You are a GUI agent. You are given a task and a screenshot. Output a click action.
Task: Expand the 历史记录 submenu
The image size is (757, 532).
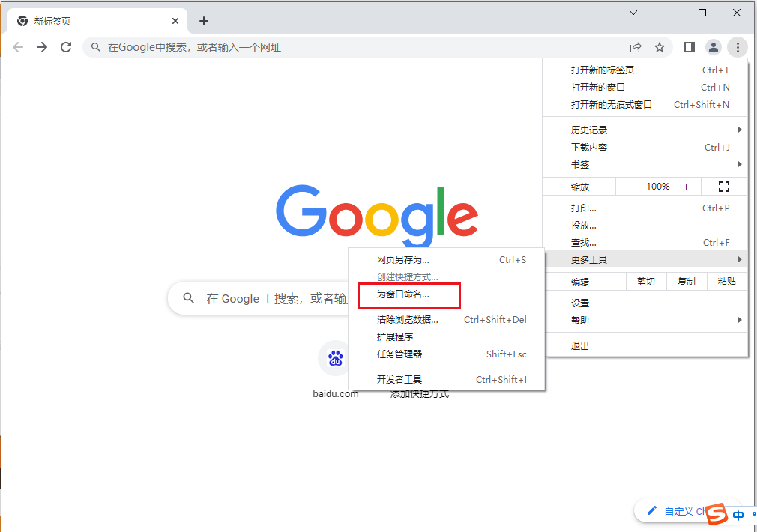click(645, 130)
